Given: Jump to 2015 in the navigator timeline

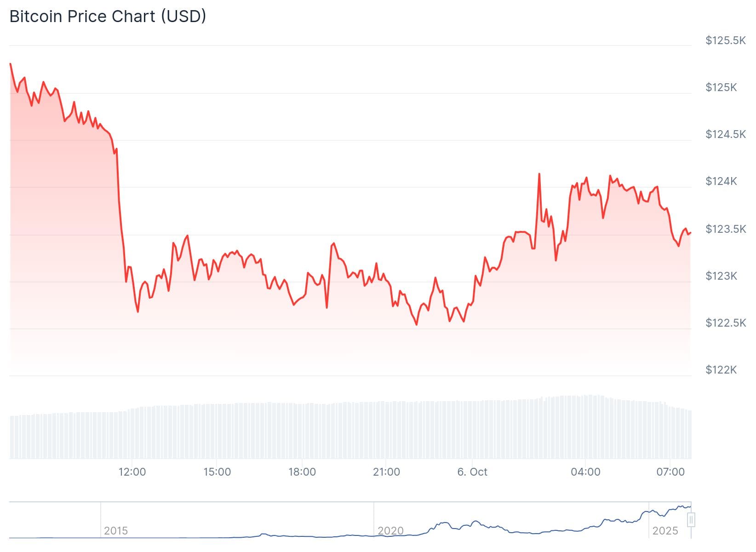Looking at the screenshot, I should [115, 531].
